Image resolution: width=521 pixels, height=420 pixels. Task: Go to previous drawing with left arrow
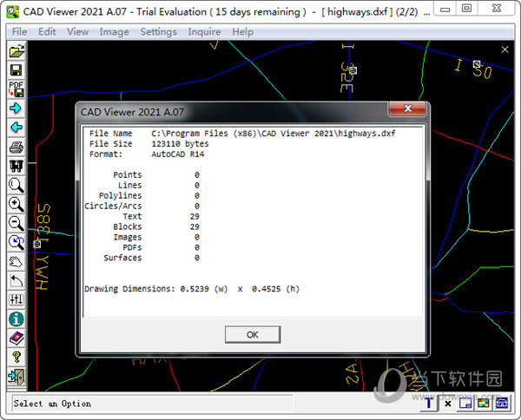(x=16, y=128)
